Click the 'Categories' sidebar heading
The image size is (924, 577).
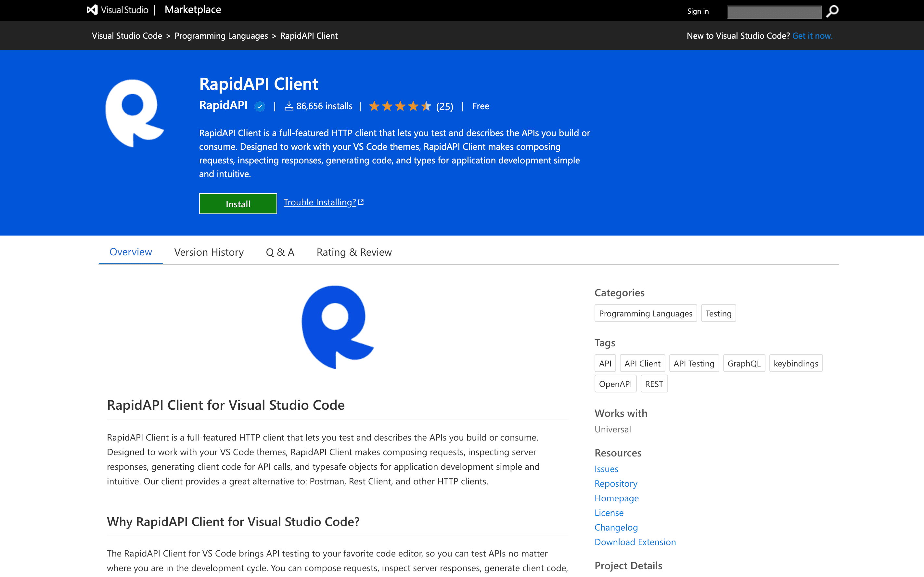(x=620, y=293)
